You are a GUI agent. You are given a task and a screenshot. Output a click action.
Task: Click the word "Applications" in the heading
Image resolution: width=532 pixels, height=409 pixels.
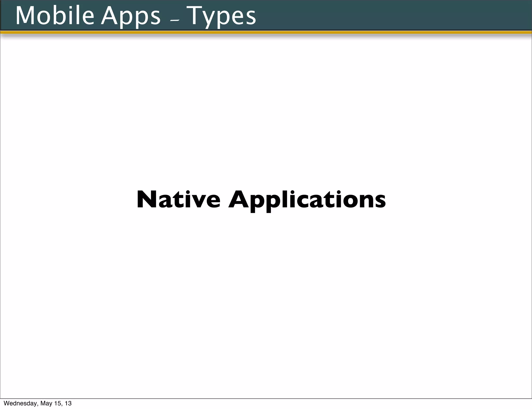tap(307, 200)
